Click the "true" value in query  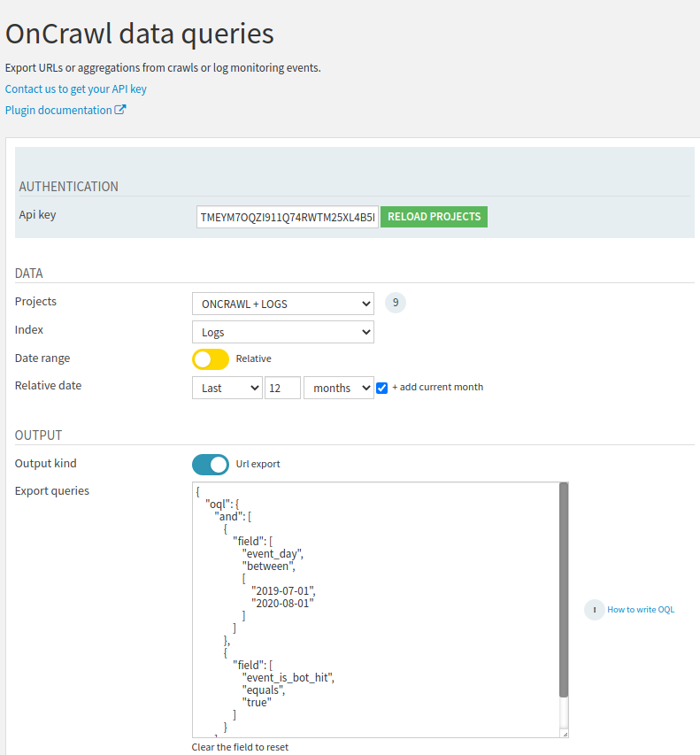pyautogui.click(x=257, y=703)
